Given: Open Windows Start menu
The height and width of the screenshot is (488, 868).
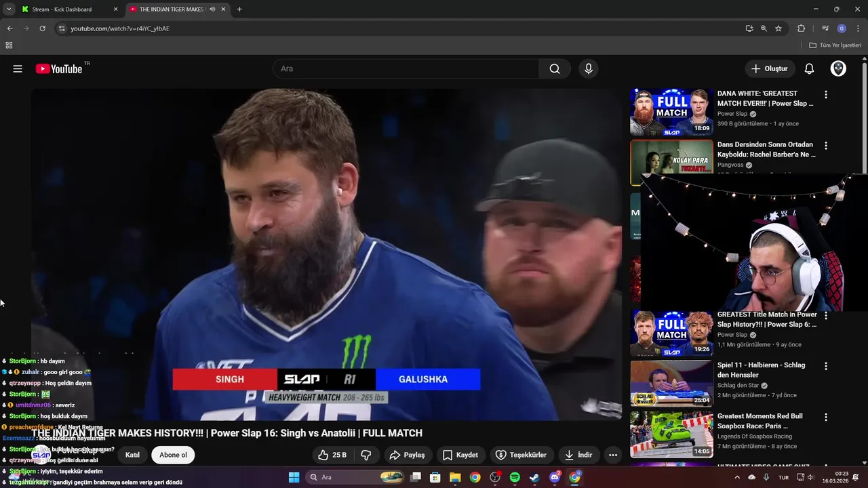Looking at the screenshot, I should pyautogui.click(x=294, y=477).
